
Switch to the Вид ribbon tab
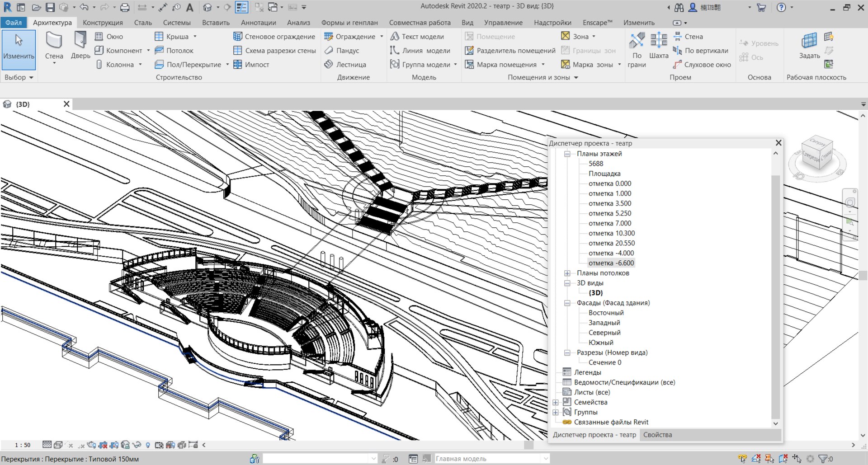tap(467, 23)
